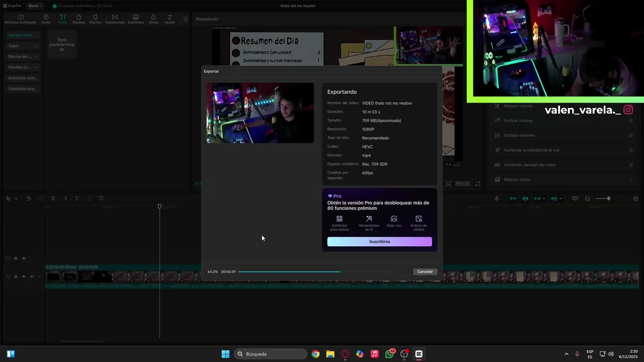Enable the Unificar volumen checkbox
Image resolution: width=644 pixels, height=362 pixels.
631,135
